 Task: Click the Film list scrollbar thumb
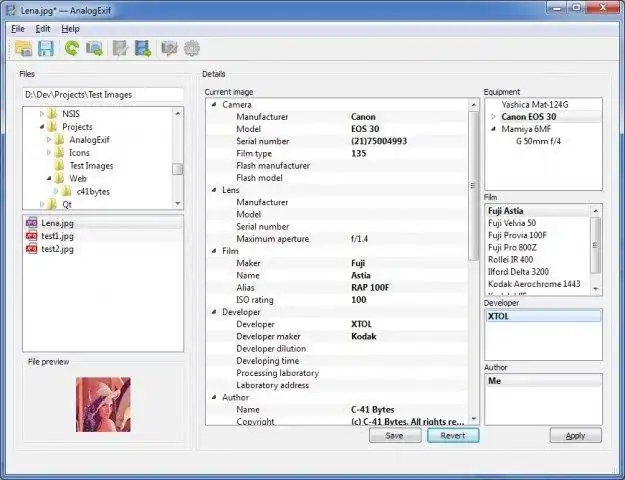[x=595, y=245]
